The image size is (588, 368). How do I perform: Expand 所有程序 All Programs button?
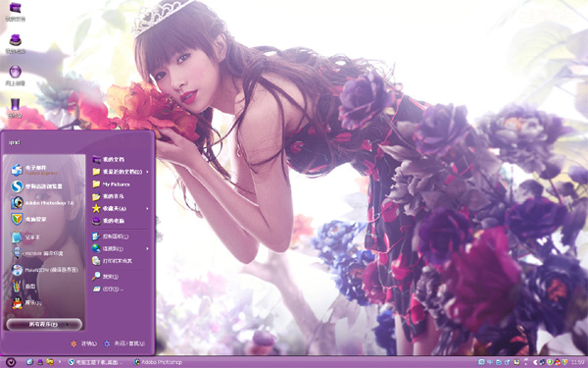click(44, 324)
